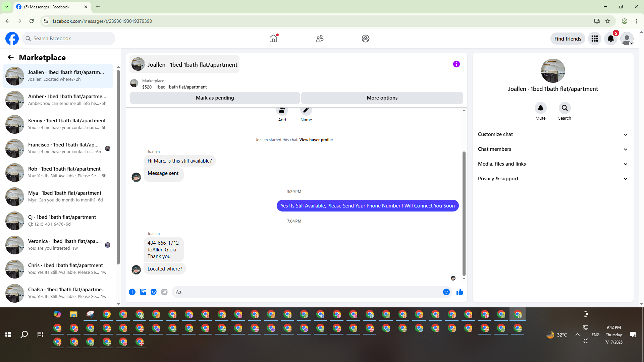Open the listing thumbnail in right panel
This screenshot has height=362, width=644.
point(553,71)
